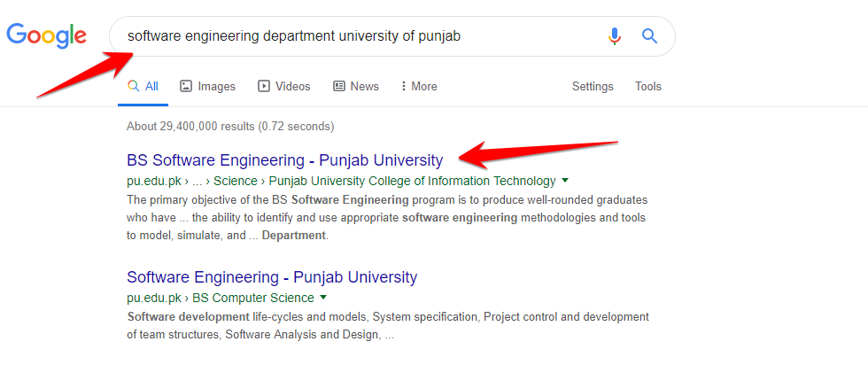Viewport: 868px width, 365px height.
Task: Click the All tab magnifier icon
Action: [x=134, y=86]
